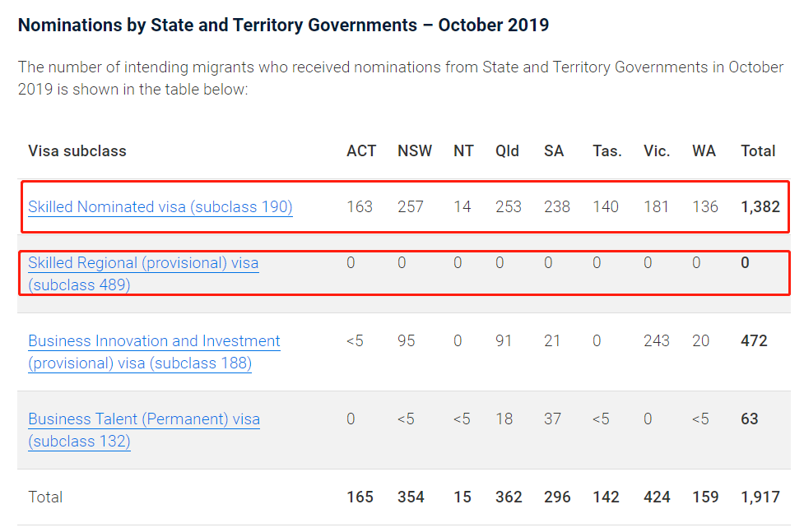Click the SA value 37 for subclass 132

point(552,419)
